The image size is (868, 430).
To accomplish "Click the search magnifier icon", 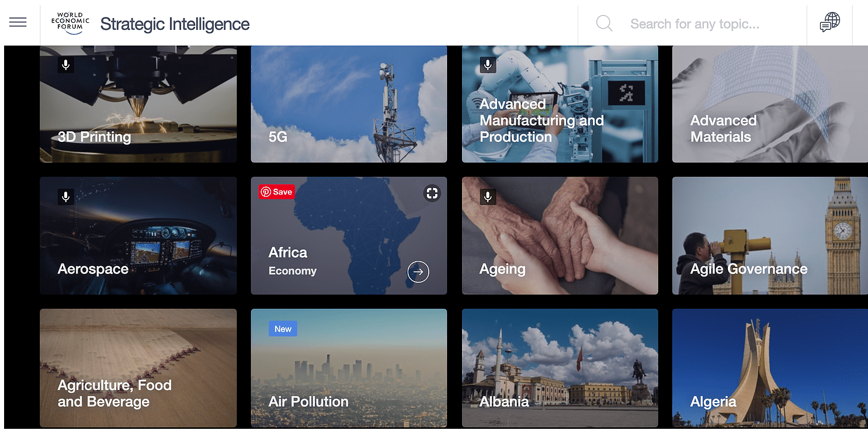I will [604, 23].
